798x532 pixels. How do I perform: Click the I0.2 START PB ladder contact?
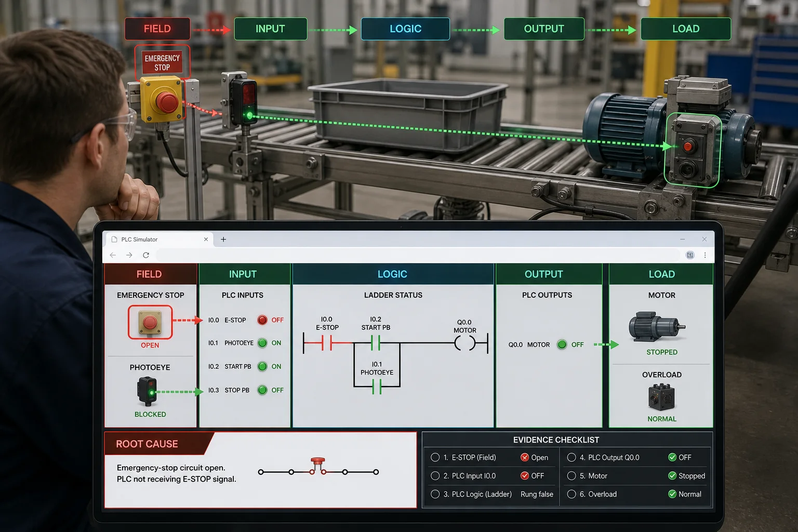[x=376, y=343]
